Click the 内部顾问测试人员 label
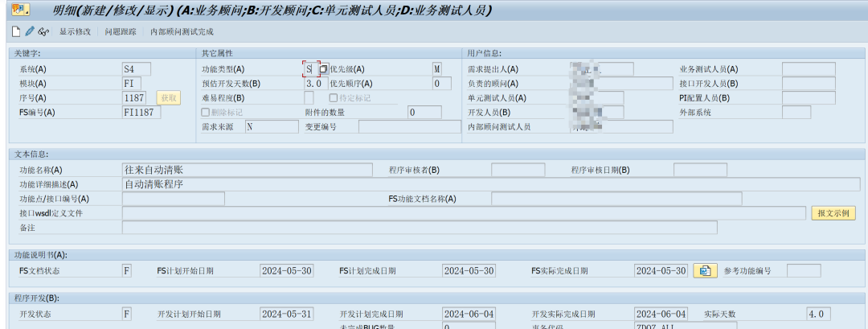868x329 pixels. pos(499,127)
